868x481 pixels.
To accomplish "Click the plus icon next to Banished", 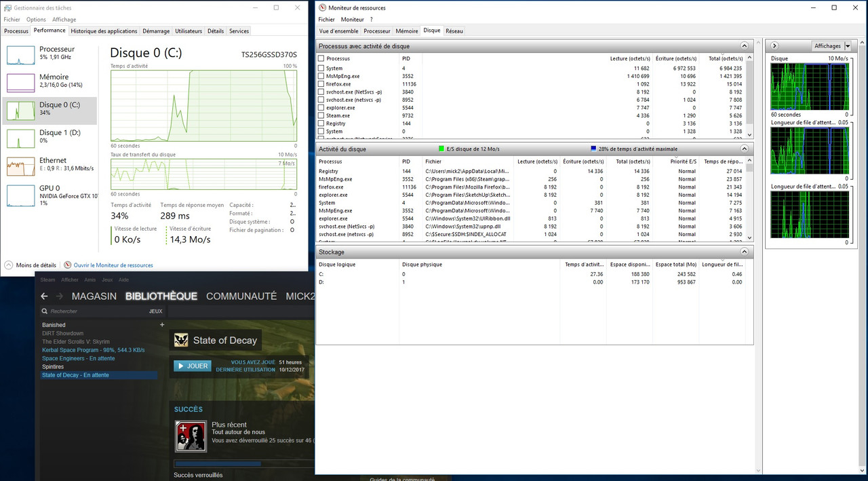I will 161,325.
